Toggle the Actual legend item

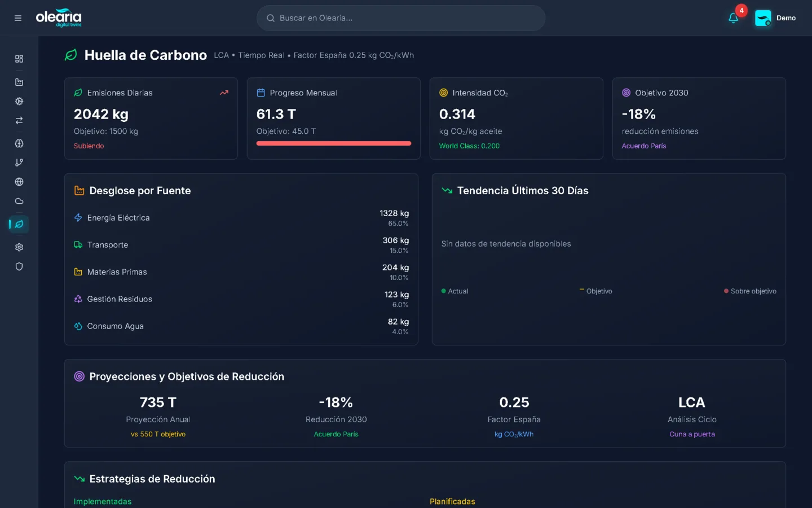pyautogui.click(x=454, y=291)
